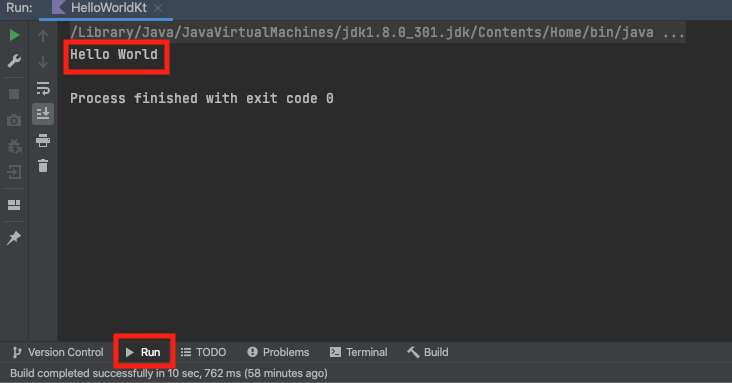The height and width of the screenshot is (383, 732).
Task: Open run configuration wrench icon
Action: pyautogui.click(x=14, y=61)
